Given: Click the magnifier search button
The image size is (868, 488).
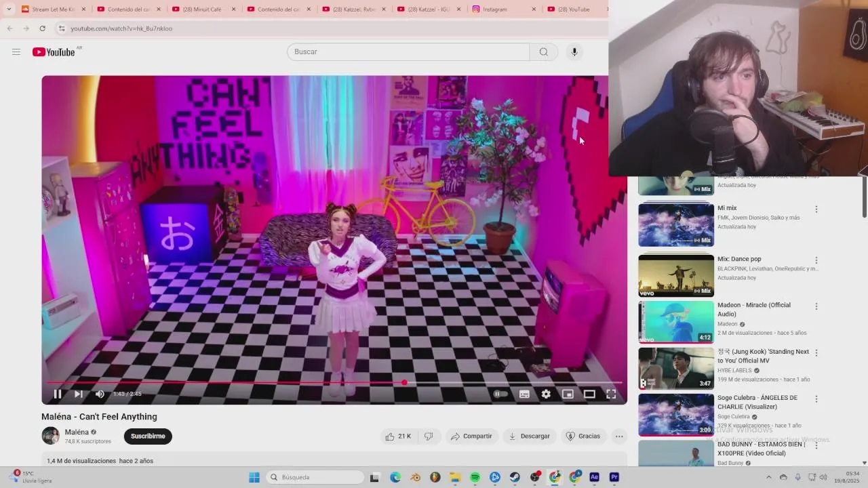Looking at the screenshot, I should pos(543,52).
